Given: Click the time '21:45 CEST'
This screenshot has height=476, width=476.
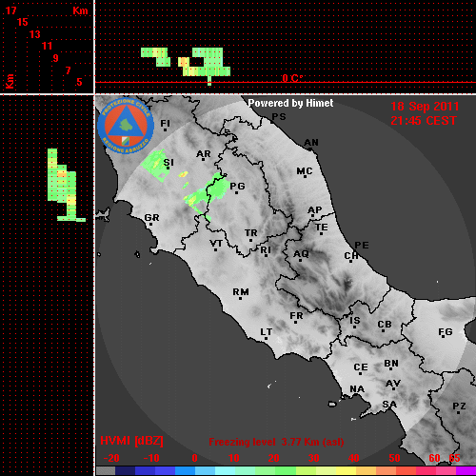Looking at the screenshot, I should point(424,121).
